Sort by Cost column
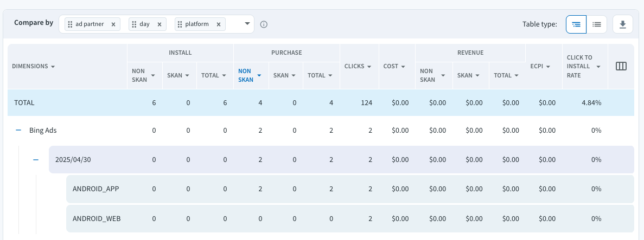This screenshot has width=644, height=240. click(x=403, y=67)
